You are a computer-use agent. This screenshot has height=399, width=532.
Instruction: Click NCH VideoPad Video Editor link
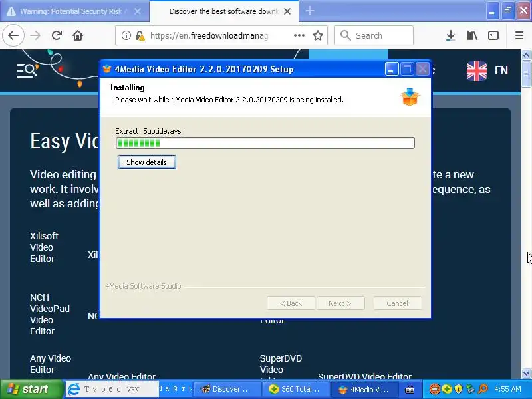(x=49, y=314)
